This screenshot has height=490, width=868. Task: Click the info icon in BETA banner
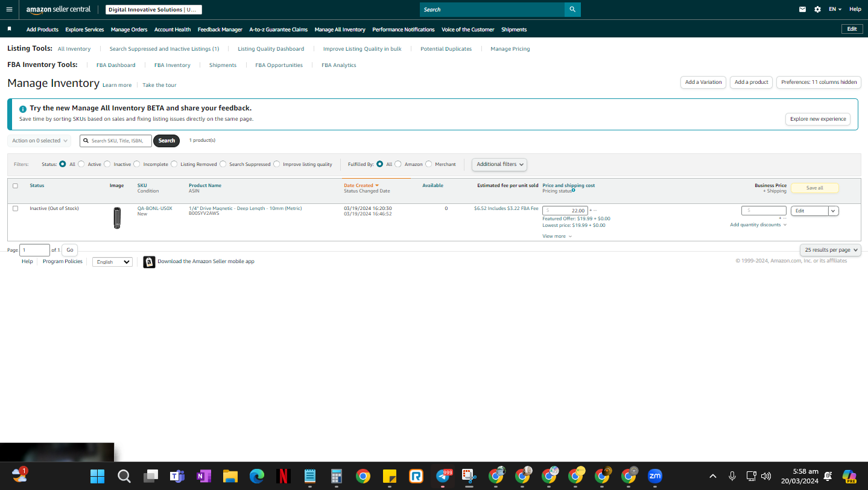[23, 109]
